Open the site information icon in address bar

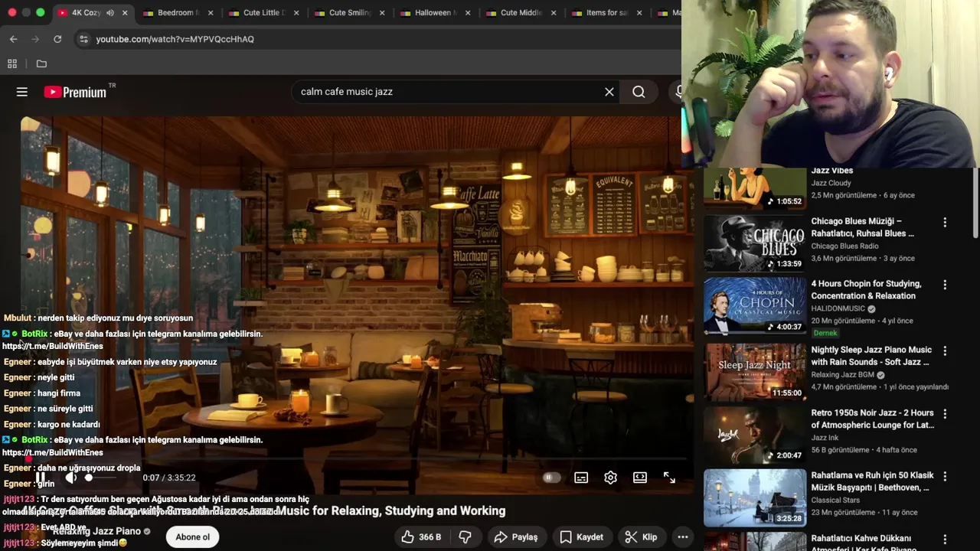coord(83,39)
